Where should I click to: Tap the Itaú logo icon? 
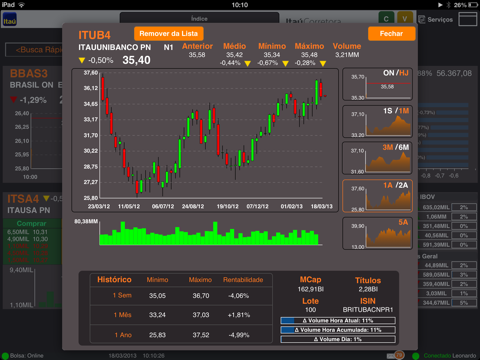pyautogui.click(x=10, y=20)
